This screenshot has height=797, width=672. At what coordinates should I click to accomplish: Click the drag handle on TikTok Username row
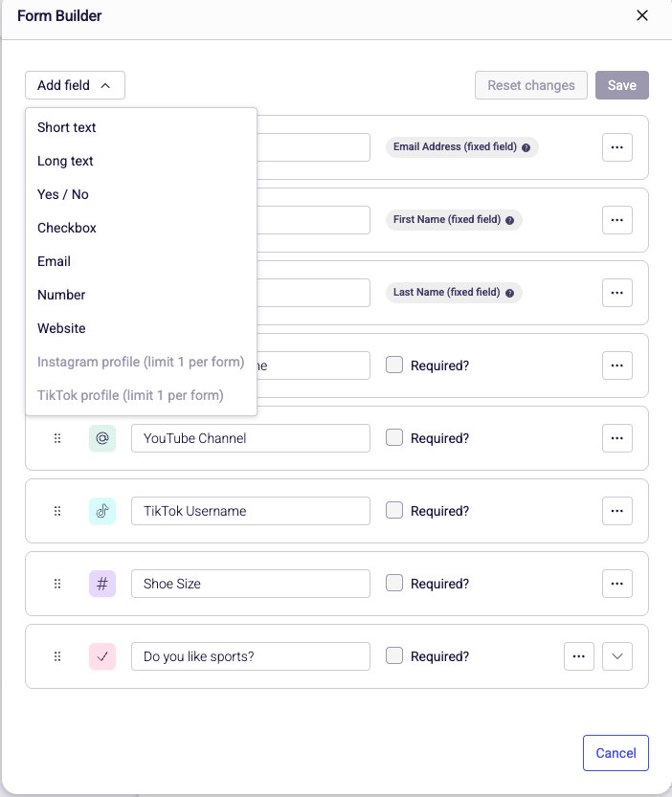[x=57, y=511]
